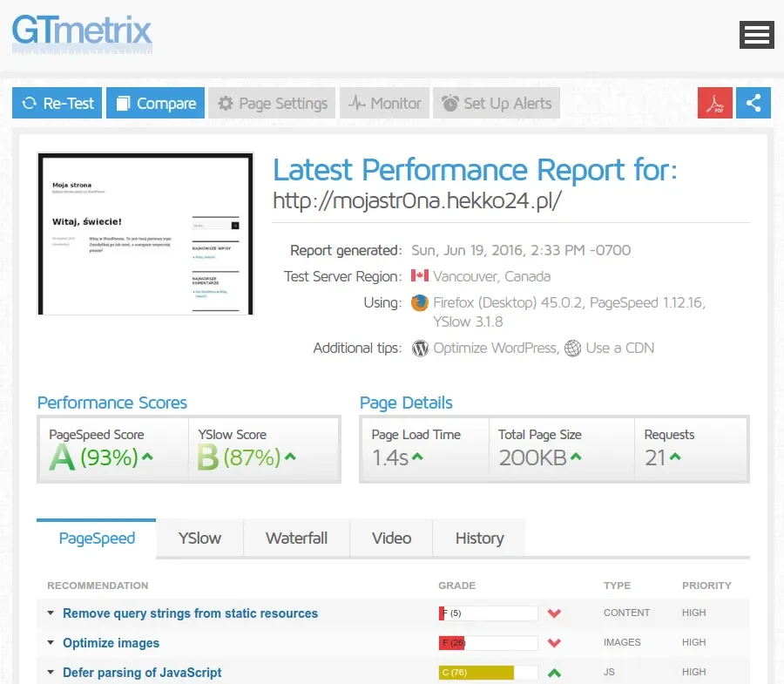Click the CONTENT type cell
The height and width of the screenshot is (684, 784).
[626, 613]
